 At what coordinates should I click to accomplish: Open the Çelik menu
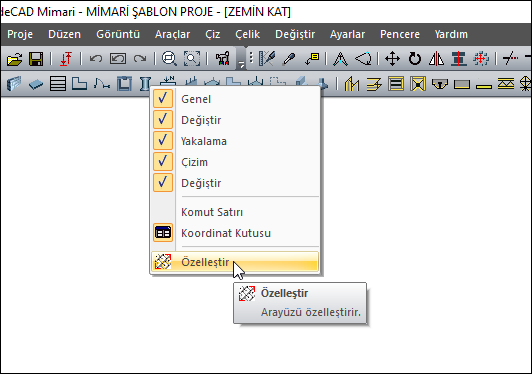(x=248, y=34)
